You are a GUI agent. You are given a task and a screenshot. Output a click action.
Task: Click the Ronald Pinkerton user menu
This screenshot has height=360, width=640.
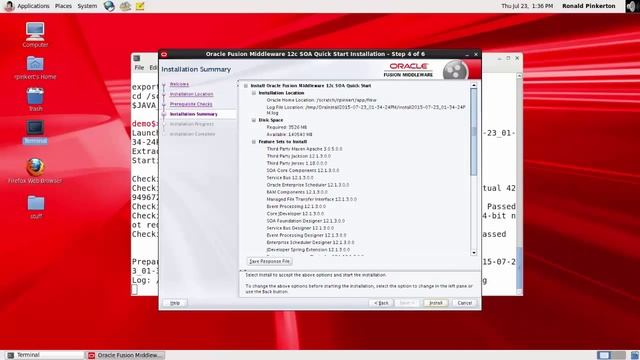(x=589, y=6)
